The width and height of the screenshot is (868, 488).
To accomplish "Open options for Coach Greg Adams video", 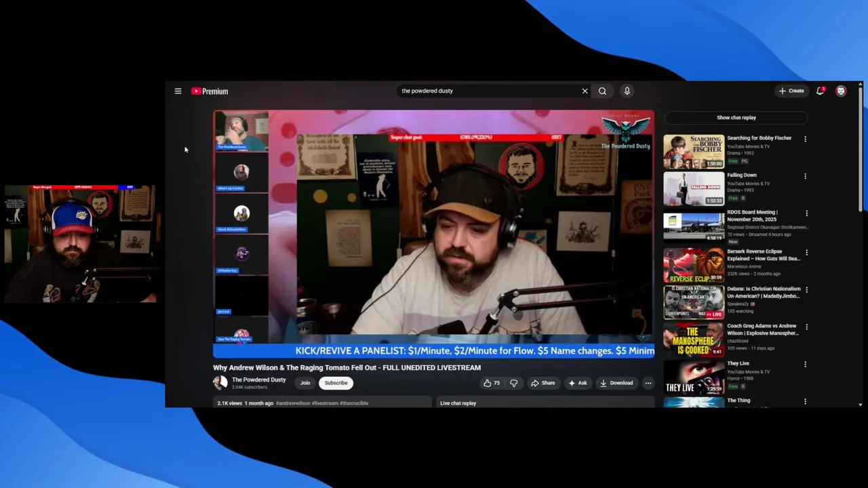I will pyautogui.click(x=805, y=327).
